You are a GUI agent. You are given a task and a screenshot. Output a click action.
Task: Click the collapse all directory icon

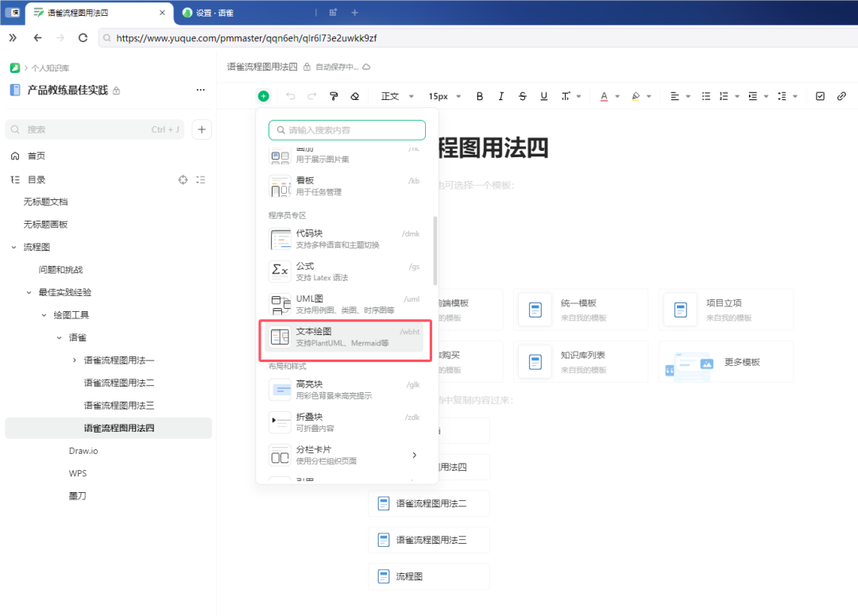(201, 180)
